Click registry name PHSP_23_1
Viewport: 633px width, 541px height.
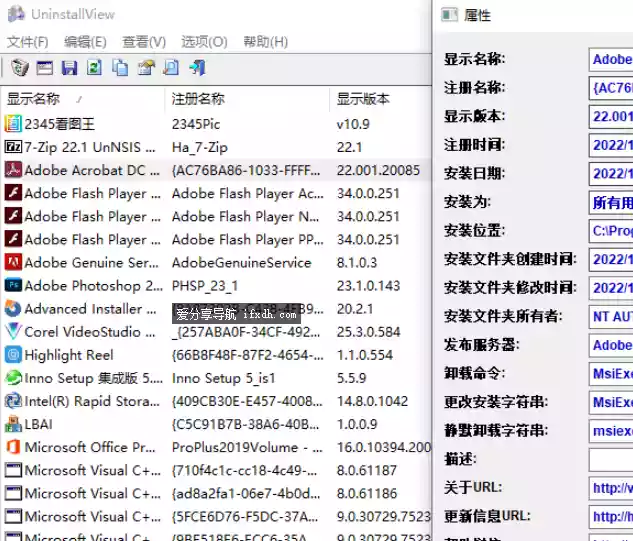click(205, 286)
